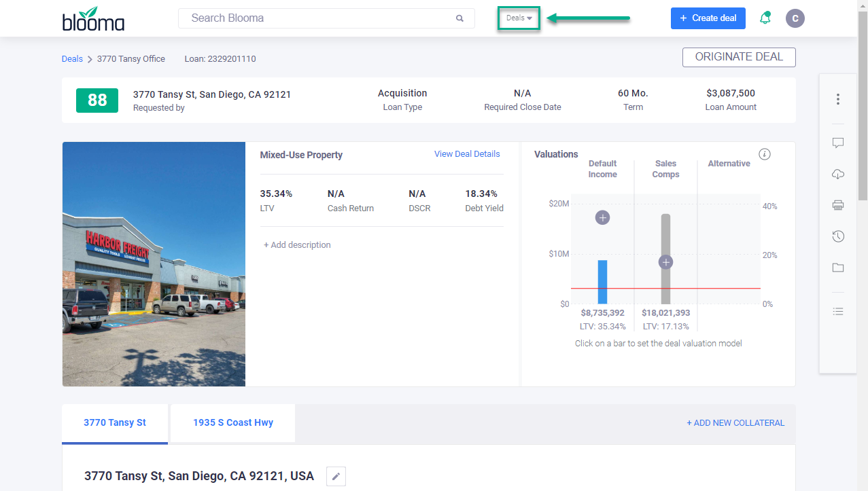
Task: Click the printer icon in sidebar
Action: point(838,205)
